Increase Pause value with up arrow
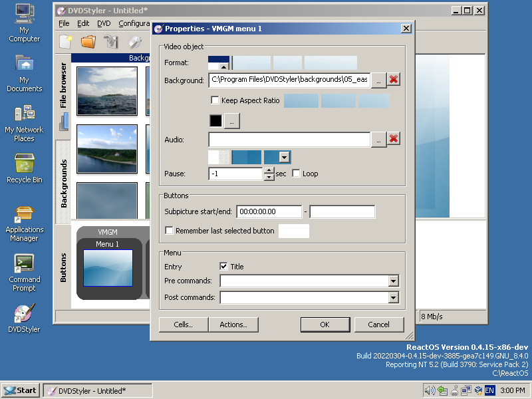 pyautogui.click(x=269, y=170)
